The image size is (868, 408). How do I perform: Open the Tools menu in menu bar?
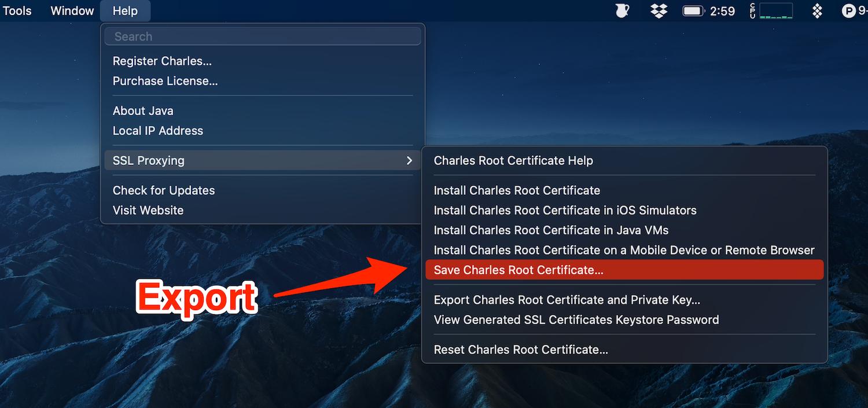pos(17,11)
